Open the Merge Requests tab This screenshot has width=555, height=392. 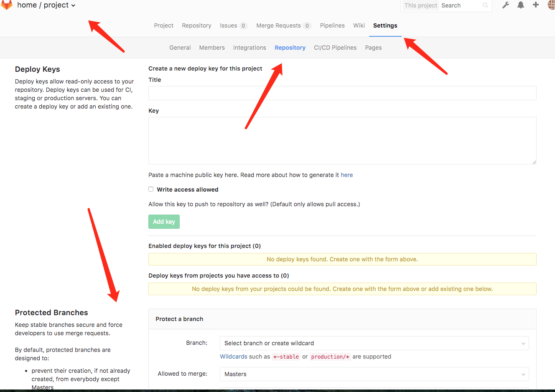[278, 25]
